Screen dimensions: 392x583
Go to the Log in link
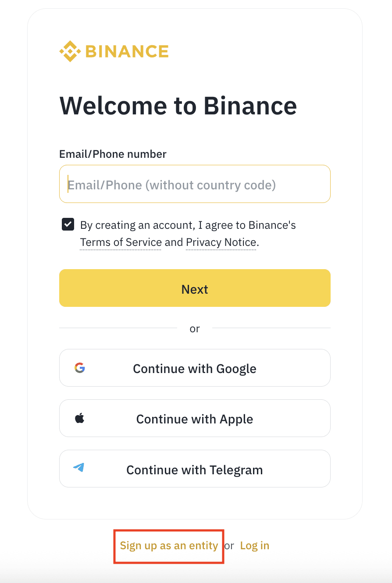[255, 546]
